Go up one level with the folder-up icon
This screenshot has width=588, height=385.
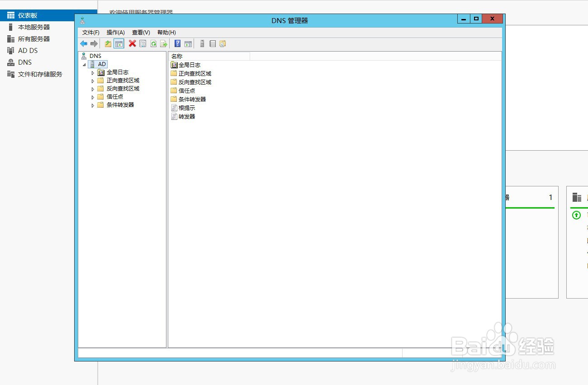(108, 44)
